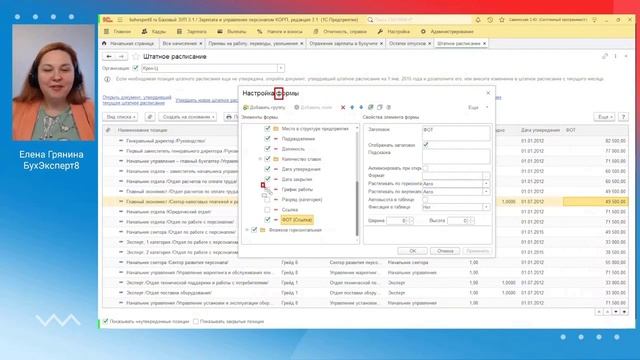Close the Остатки отпусков tab with its X
640x360 pixels.
click(429, 43)
